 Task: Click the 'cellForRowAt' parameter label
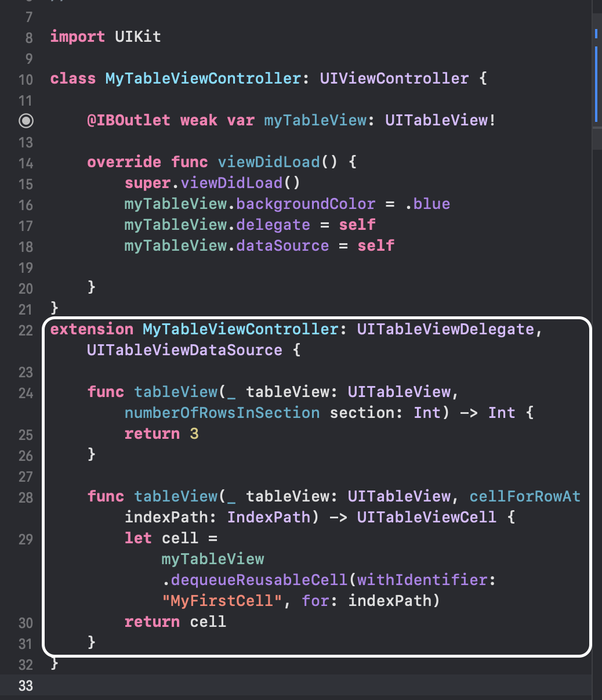525,496
